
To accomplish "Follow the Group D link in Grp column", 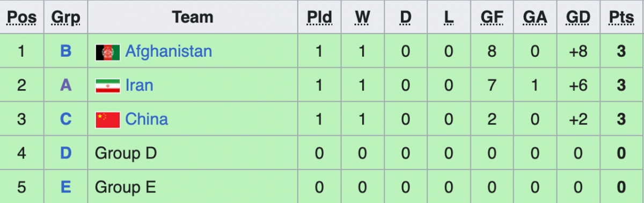I will (65, 153).
